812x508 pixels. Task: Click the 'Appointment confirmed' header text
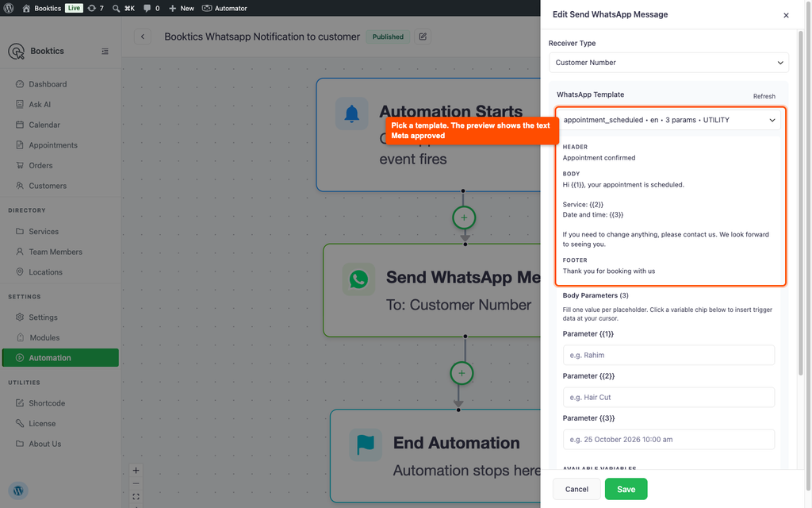[x=599, y=158]
